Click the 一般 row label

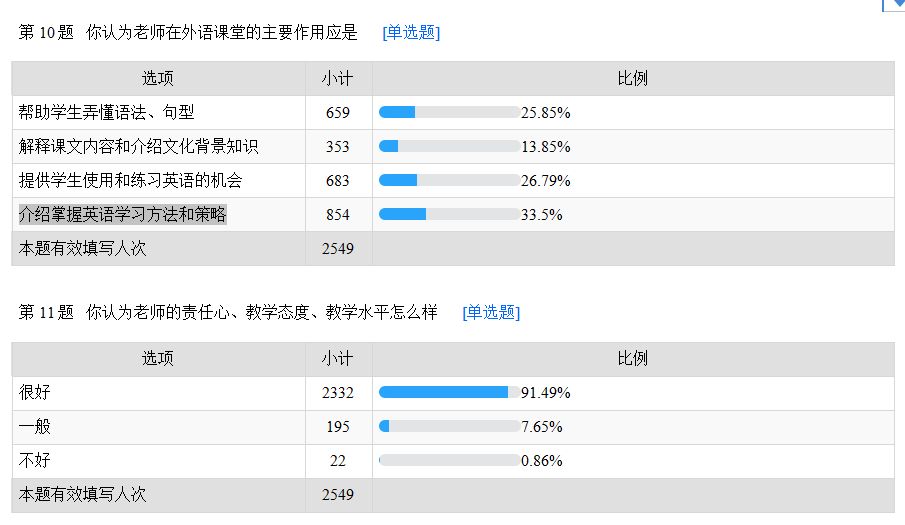coord(35,426)
